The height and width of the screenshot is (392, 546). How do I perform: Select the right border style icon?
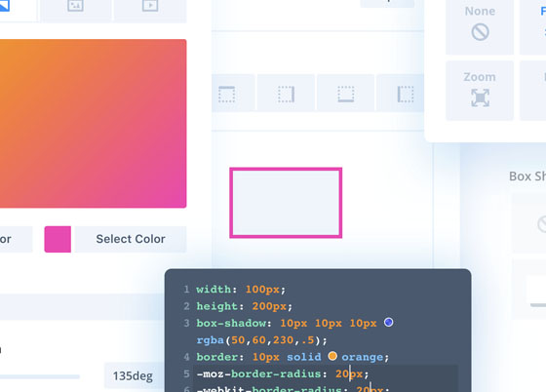coord(287,94)
